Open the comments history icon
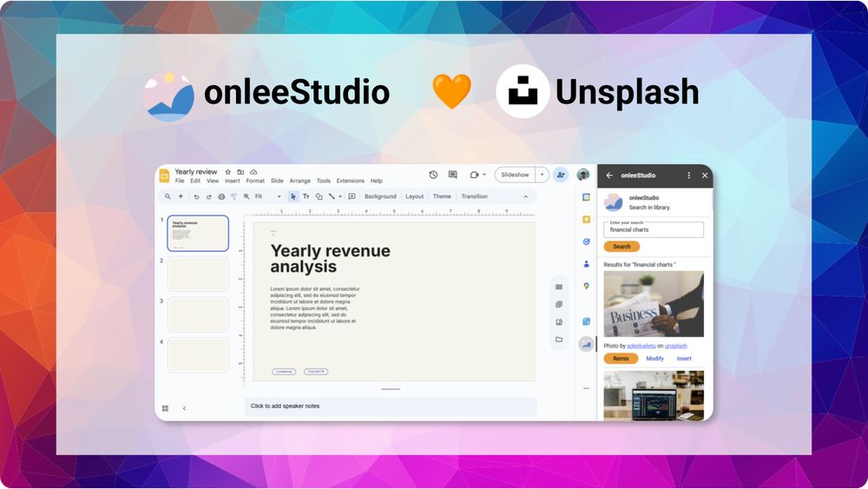Image resolution: width=868 pixels, height=489 pixels. 453,175
